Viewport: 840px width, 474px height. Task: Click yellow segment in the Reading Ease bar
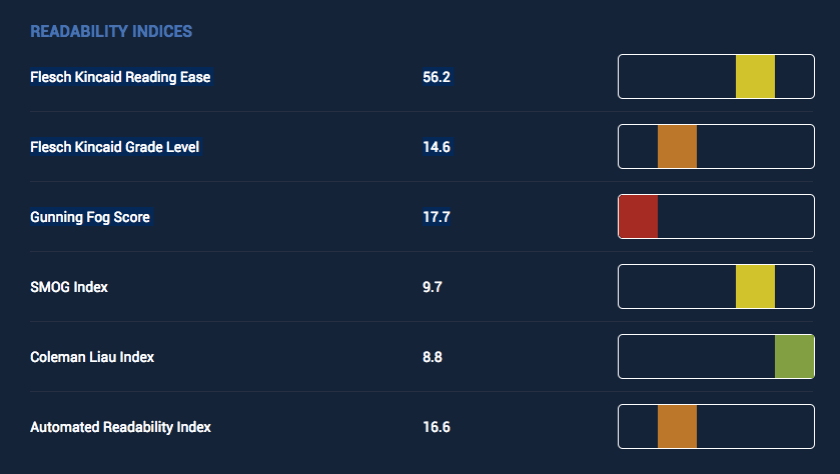pyautogui.click(x=755, y=77)
